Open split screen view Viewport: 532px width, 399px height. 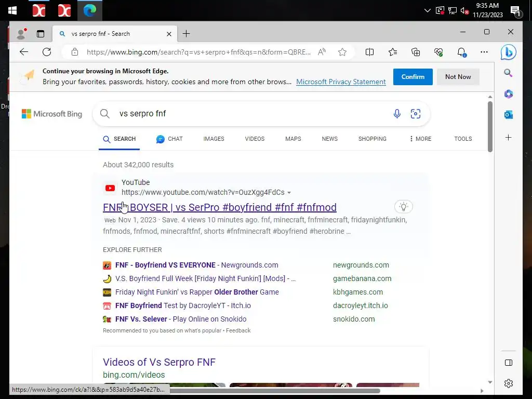pyautogui.click(x=369, y=52)
